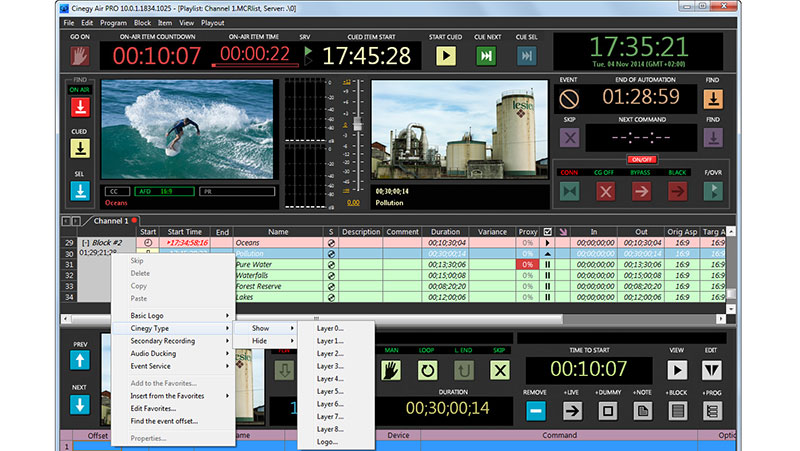The image size is (800, 451).
Task: Toggle the L. END button
Action: pos(463,370)
